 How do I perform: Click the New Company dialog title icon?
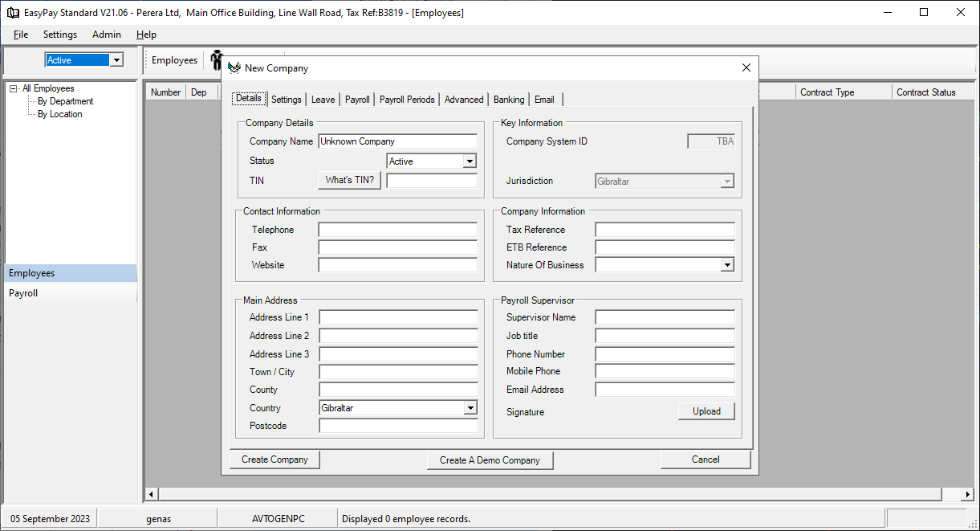234,68
